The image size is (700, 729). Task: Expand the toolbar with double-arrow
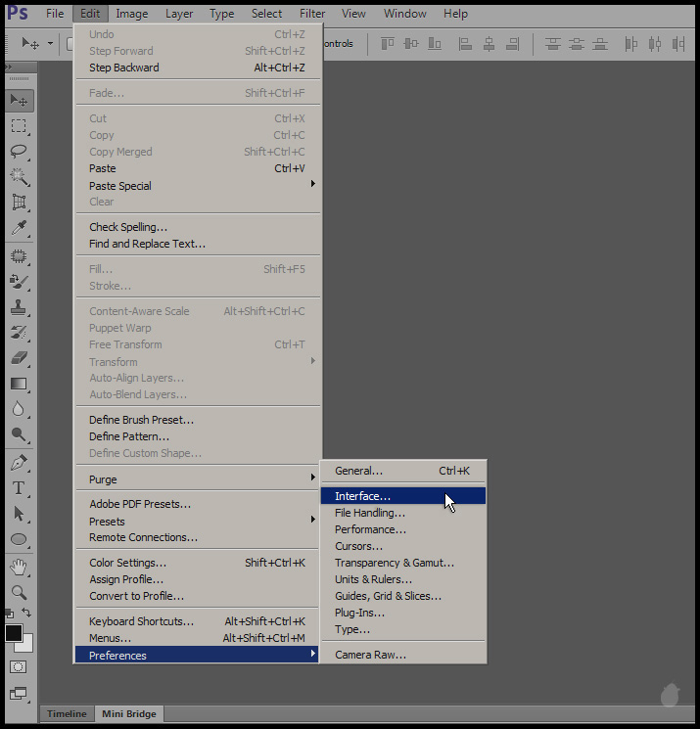click(10, 67)
